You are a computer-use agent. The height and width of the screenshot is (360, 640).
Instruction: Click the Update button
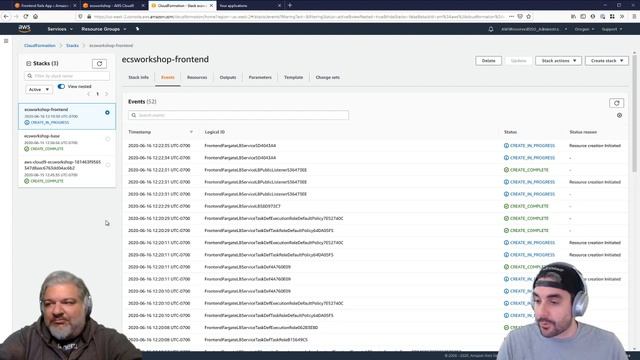click(518, 60)
